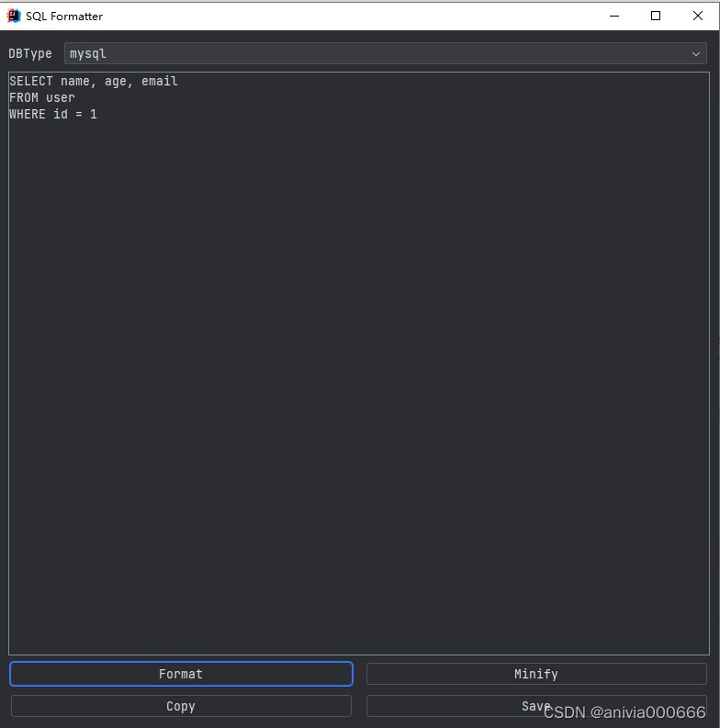
Task: Minimize the SQL Formatter window
Action: point(614,16)
